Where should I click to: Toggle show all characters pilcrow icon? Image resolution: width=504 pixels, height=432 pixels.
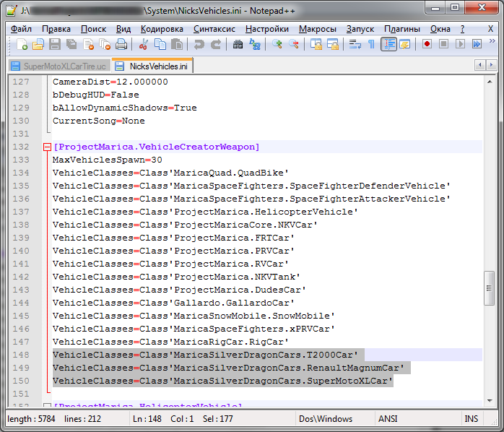[371, 44]
